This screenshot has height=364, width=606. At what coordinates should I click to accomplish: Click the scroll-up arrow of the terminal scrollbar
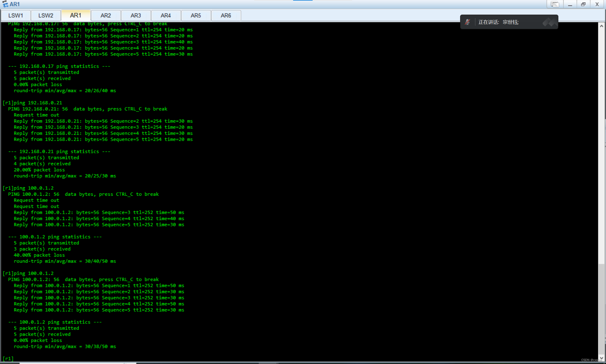pyautogui.click(x=601, y=26)
